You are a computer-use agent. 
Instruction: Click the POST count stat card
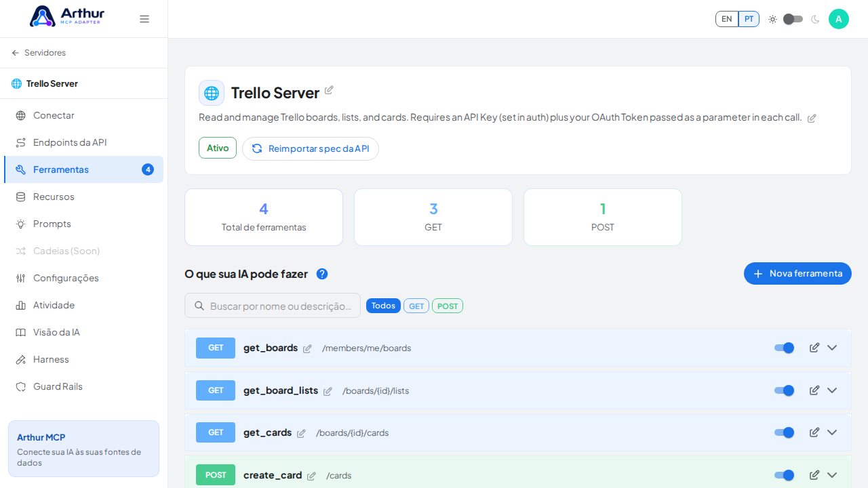point(603,217)
